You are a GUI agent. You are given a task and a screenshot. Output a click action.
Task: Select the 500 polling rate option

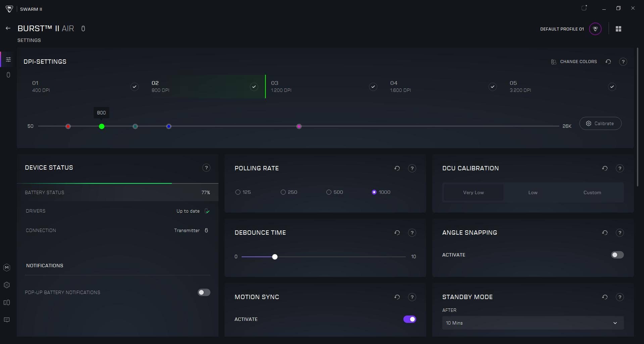tap(329, 192)
